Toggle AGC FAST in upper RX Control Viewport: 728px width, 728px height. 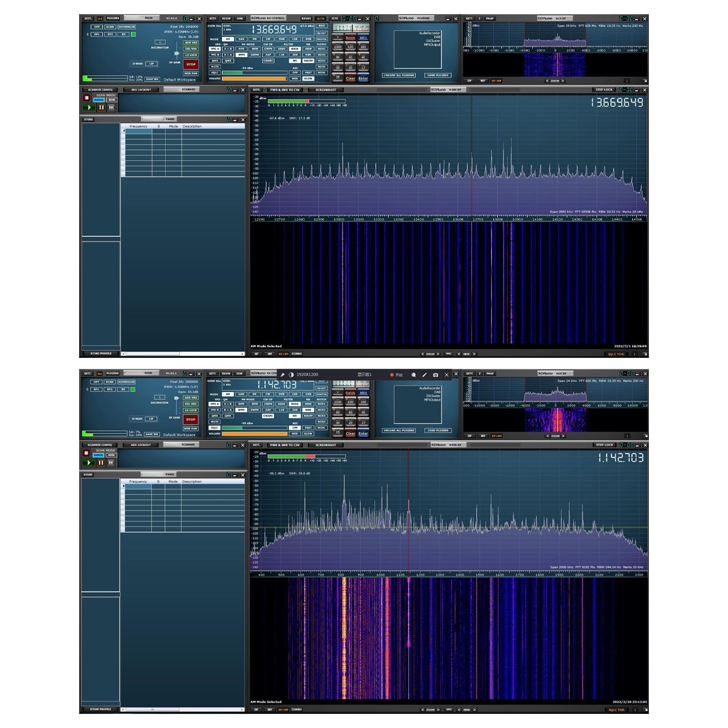(x=308, y=72)
